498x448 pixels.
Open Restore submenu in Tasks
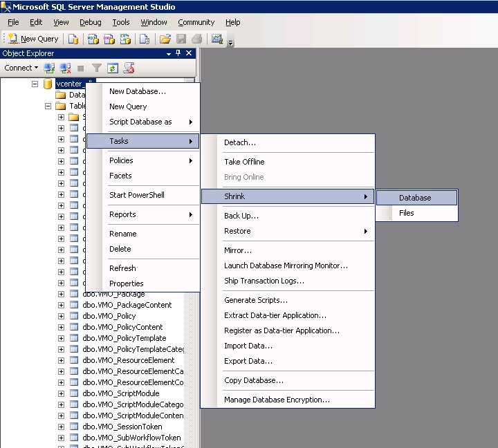coord(288,231)
